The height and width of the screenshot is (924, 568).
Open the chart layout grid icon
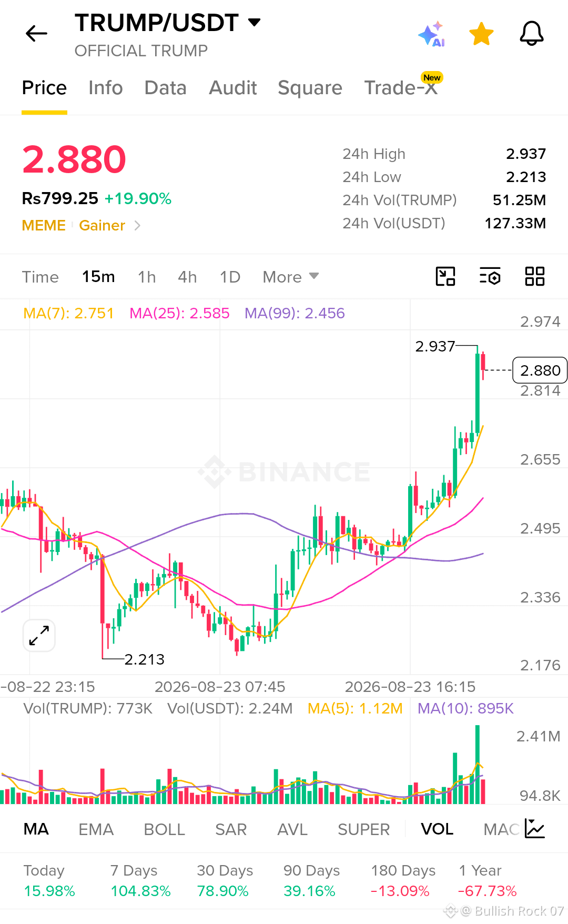535,276
